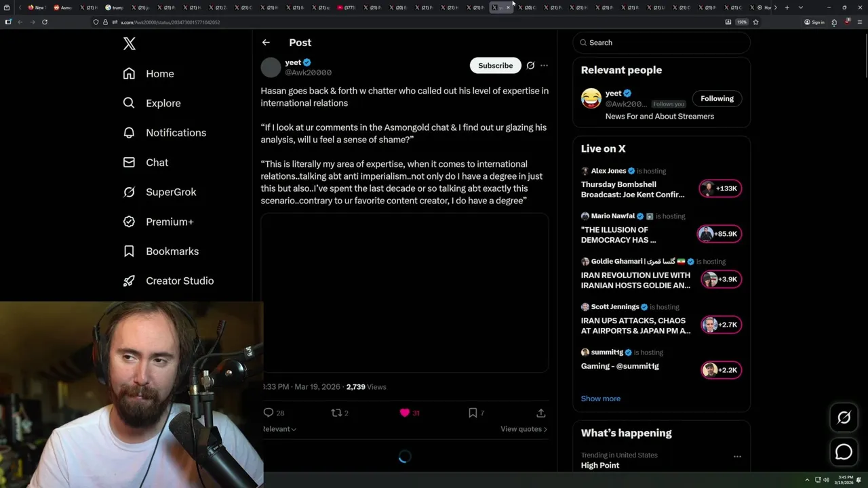Click the taskbar volume icon
Screen dimensions: 868x488
pyautogui.click(x=826, y=480)
